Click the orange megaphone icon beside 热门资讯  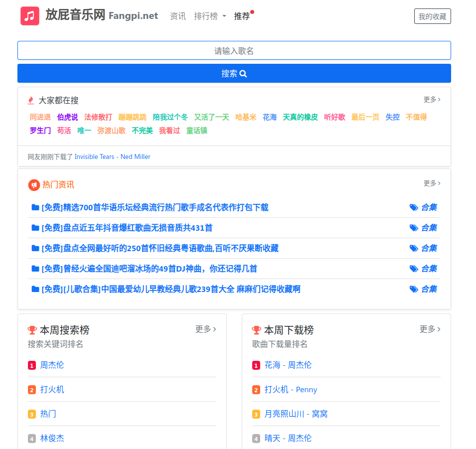click(33, 185)
